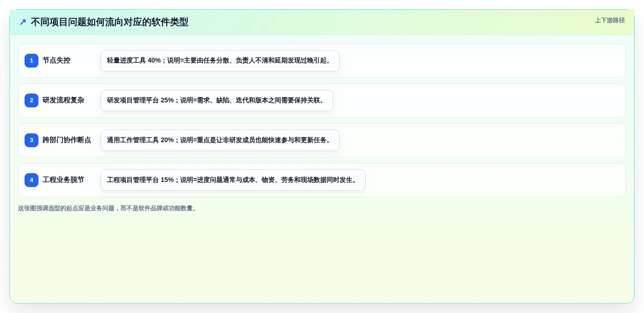The height and width of the screenshot is (313, 644).
Task: Click the 研发流程复杂 label
Action: (63, 100)
